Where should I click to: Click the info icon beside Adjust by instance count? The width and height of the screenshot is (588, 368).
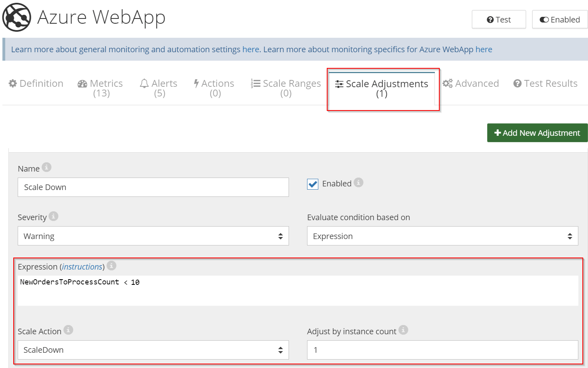[x=404, y=330]
